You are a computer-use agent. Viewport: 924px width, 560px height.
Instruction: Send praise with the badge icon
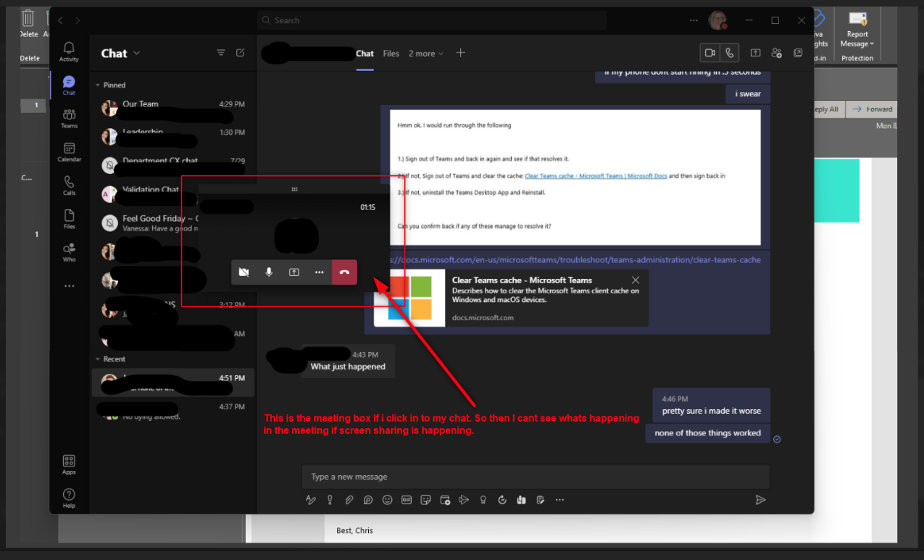point(483,500)
